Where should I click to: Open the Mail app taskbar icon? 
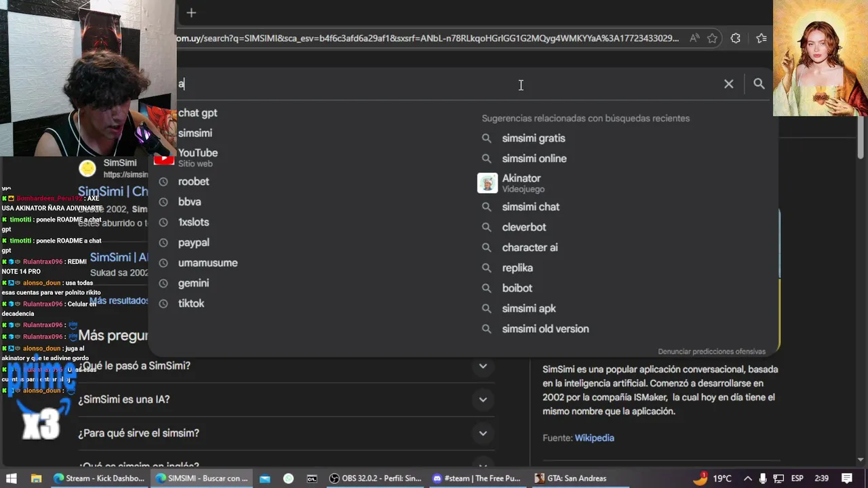tap(264, 479)
